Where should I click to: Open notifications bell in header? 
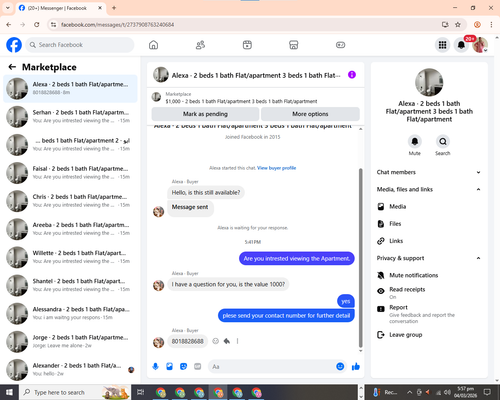(461, 45)
